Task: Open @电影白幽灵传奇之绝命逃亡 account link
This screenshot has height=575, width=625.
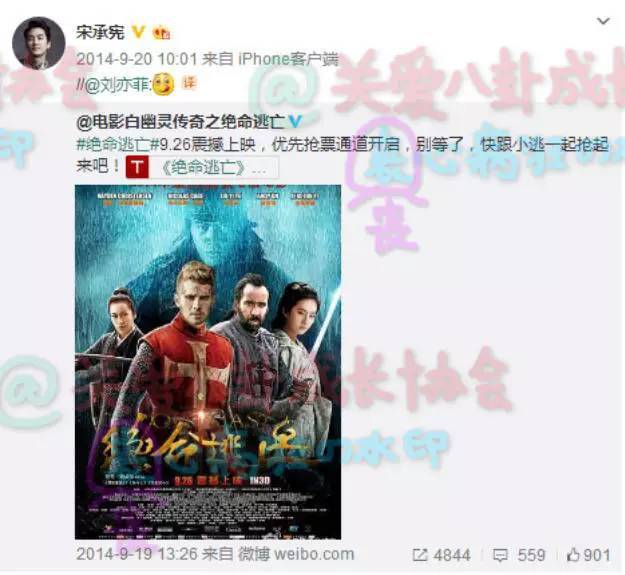Action: 180,122
